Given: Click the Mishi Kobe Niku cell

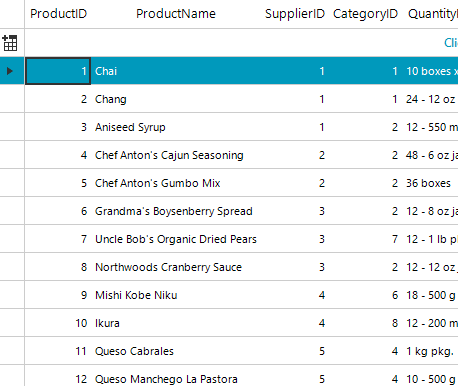Looking at the screenshot, I should tap(176, 295).
